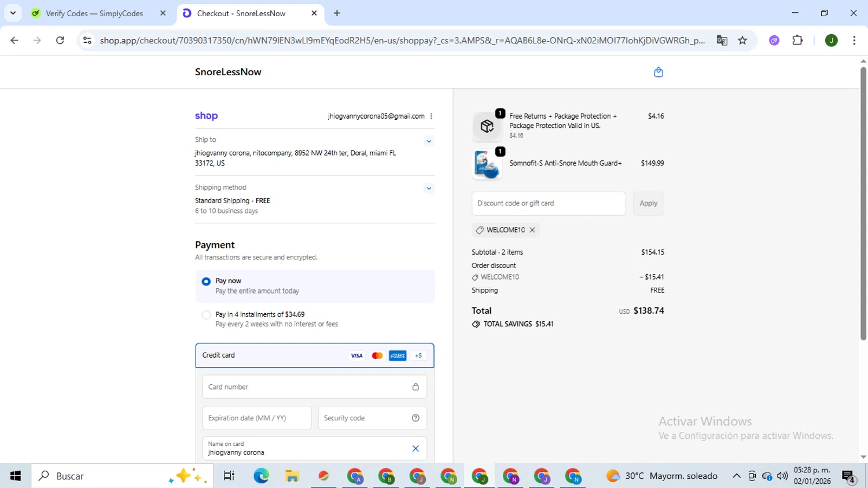Clear the Name on card field
Viewport: 868px width, 488px height.
(415, 448)
